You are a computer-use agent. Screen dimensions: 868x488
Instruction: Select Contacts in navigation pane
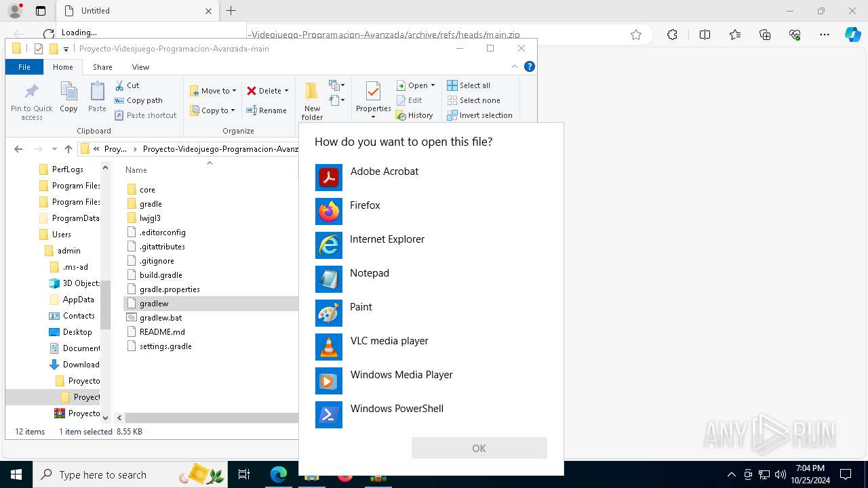pos(79,316)
